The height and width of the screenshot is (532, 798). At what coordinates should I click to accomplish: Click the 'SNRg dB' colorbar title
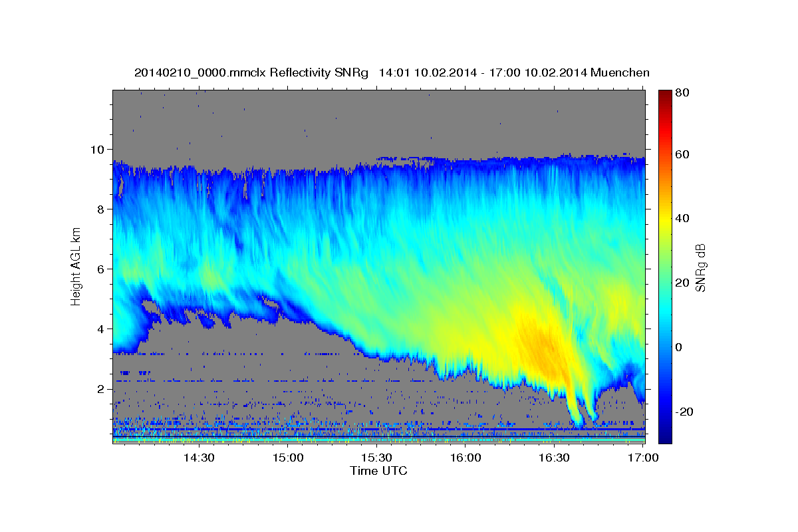tap(700, 267)
